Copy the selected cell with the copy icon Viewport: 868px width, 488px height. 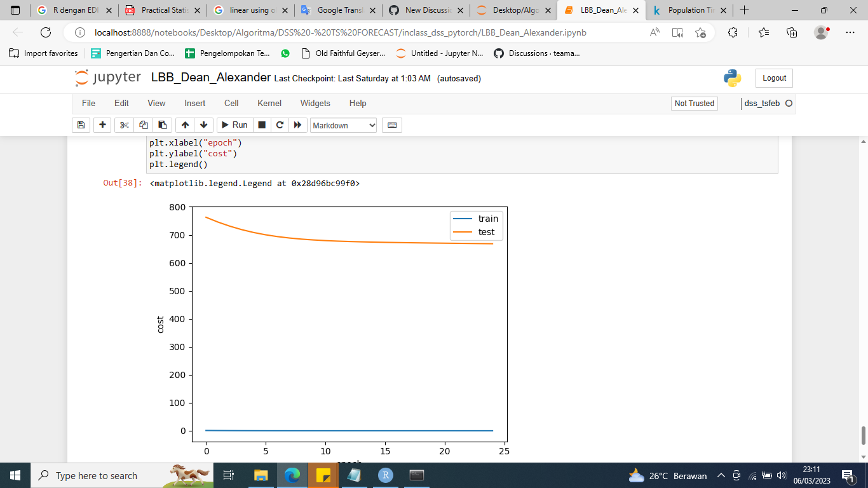tap(141, 125)
